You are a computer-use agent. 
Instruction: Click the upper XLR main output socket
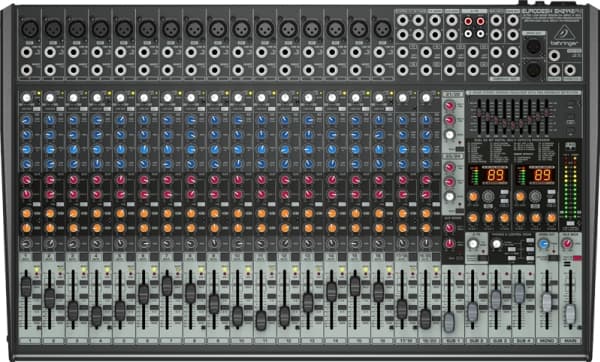point(534,47)
